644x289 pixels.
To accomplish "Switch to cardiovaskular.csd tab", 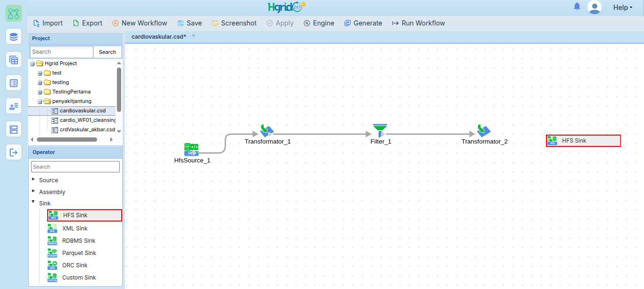I will coord(159,36).
